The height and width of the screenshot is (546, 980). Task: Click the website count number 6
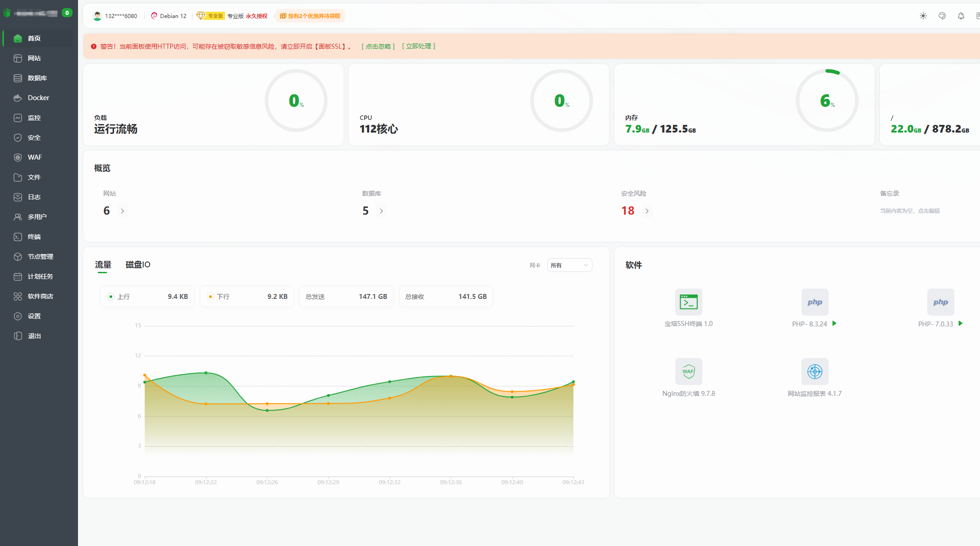click(x=106, y=211)
